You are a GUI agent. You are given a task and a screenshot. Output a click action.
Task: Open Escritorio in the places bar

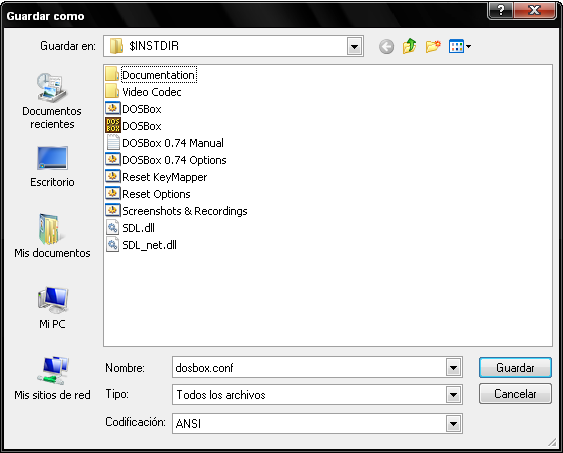click(x=52, y=166)
